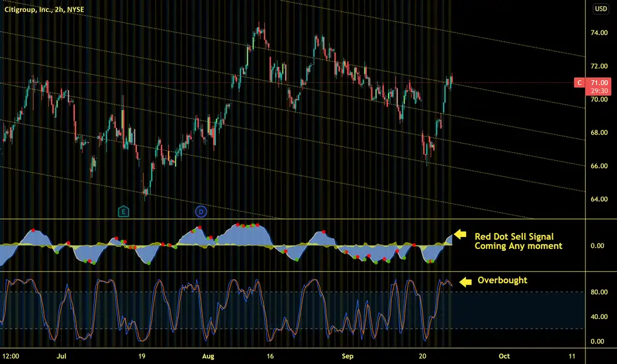Select the 'Overbought' annotation text
Screen dimensions: 617x364
point(502,280)
